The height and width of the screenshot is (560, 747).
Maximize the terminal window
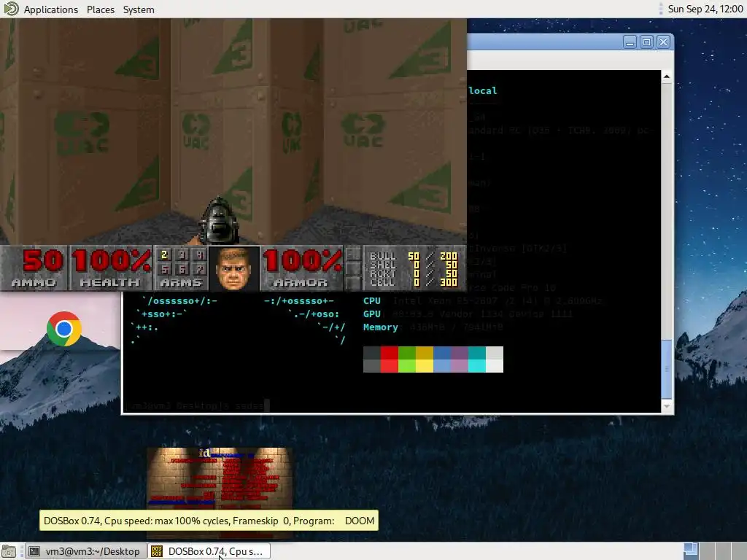(646, 42)
